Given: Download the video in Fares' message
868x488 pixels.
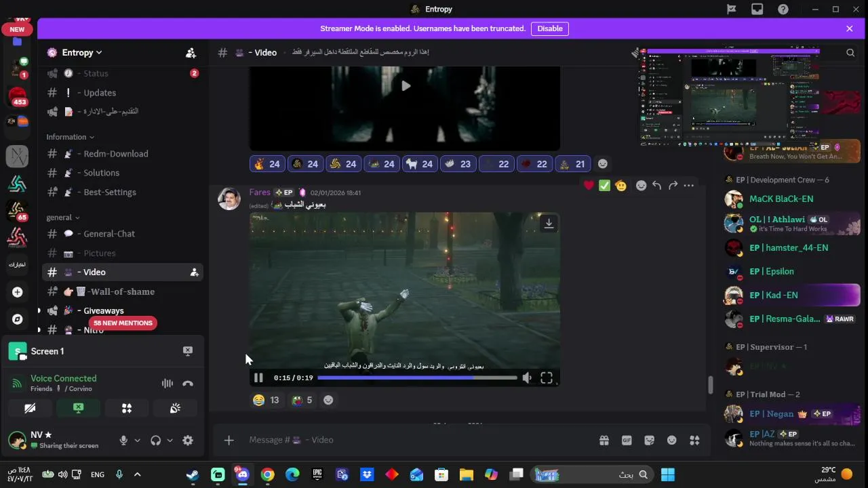Looking at the screenshot, I should (x=549, y=223).
